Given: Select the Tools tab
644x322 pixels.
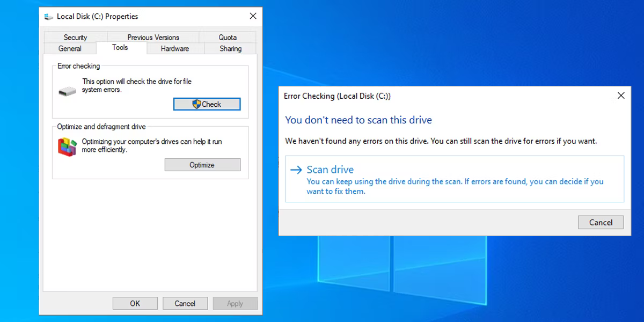Looking at the screenshot, I should click(x=120, y=47).
